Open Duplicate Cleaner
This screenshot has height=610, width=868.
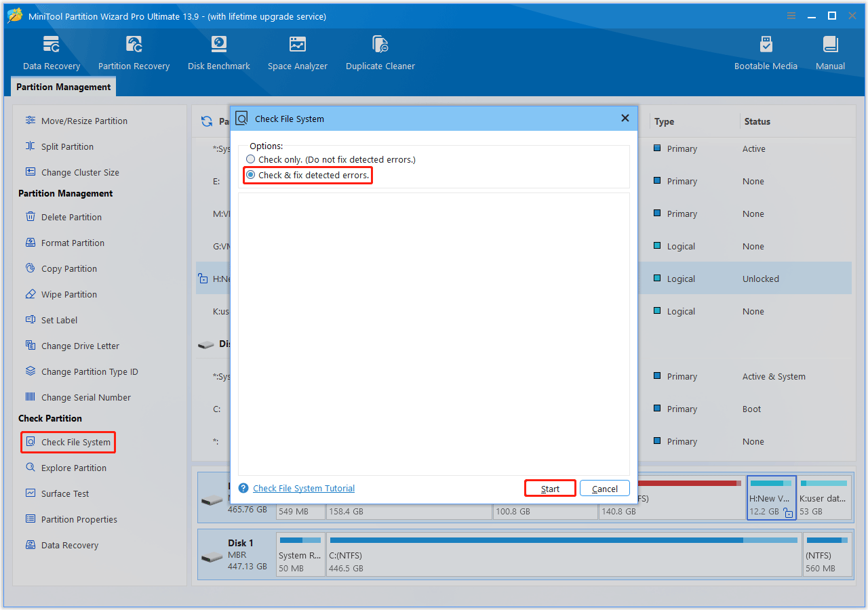[x=380, y=53]
